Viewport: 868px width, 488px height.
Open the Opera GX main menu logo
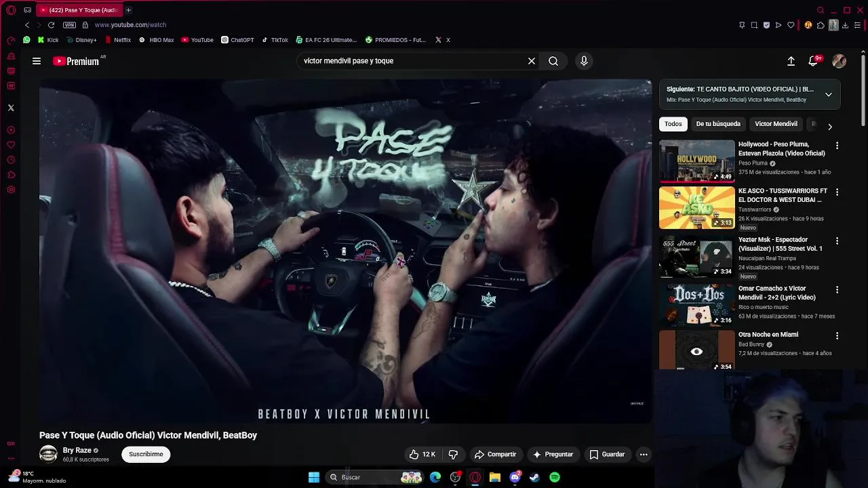click(11, 10)
